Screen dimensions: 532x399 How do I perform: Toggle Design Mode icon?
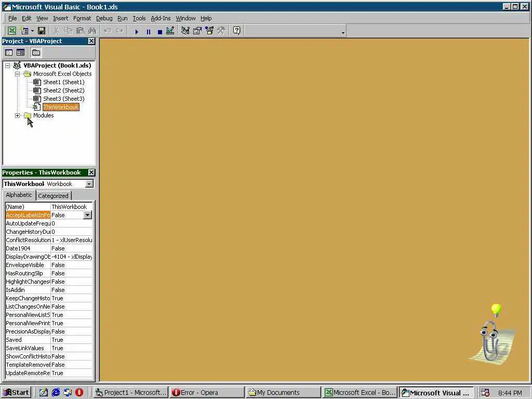[x=170, y=31]
